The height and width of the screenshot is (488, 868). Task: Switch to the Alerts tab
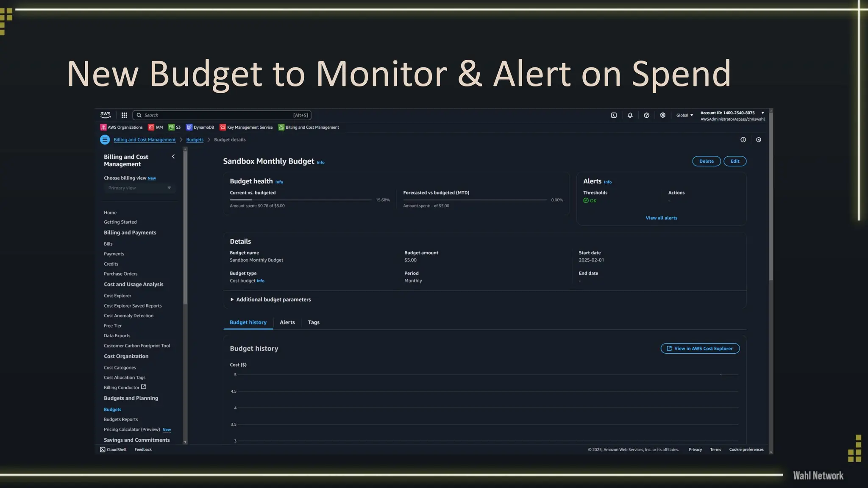tap(287, 322)
